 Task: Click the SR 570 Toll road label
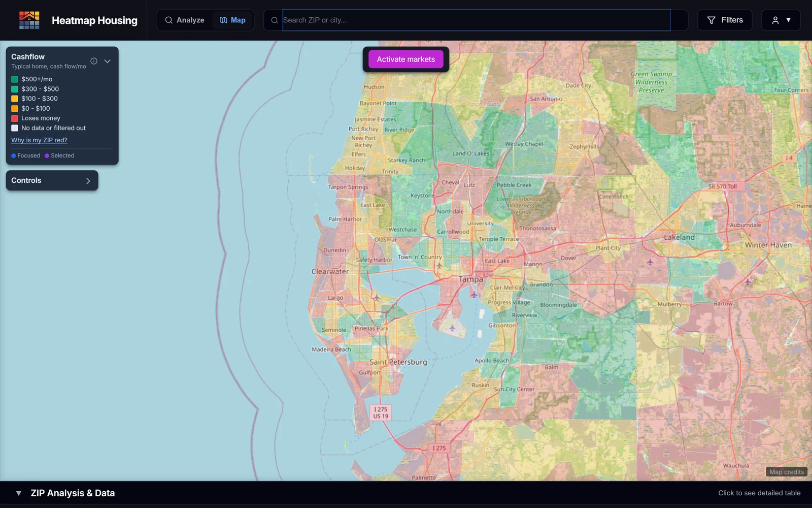tap(723, 186)
